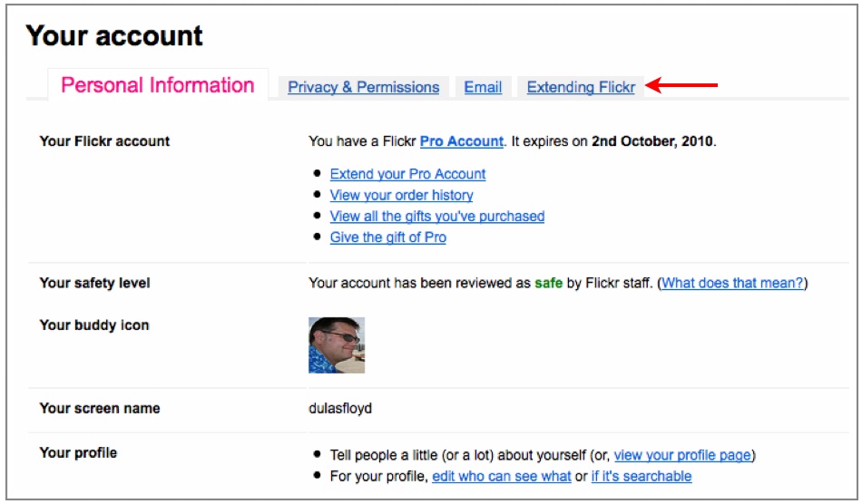Switch to the Personal Information tab
The width and height of the screenshot is (862, 504).
click(157, 85)
